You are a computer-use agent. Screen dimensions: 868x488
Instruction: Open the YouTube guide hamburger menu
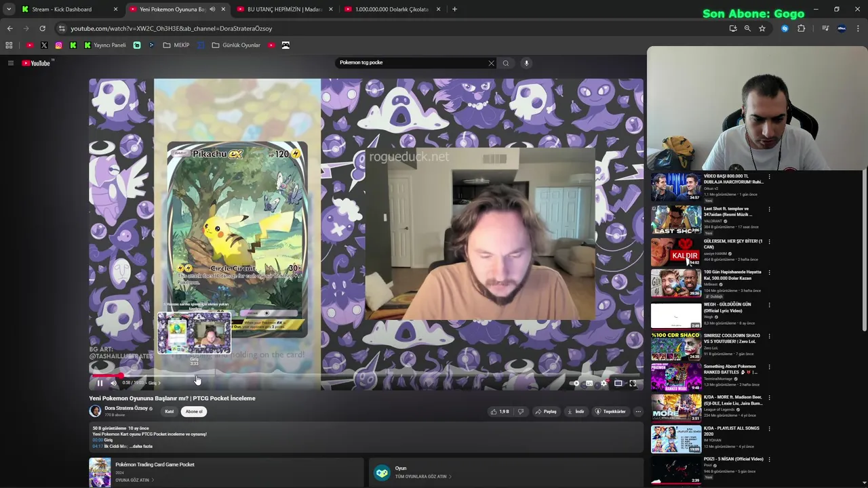point(10,63)
